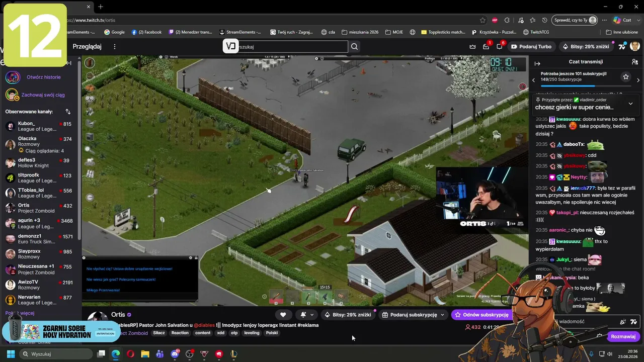Open the Twitch notifications inbox

point(486,47)
